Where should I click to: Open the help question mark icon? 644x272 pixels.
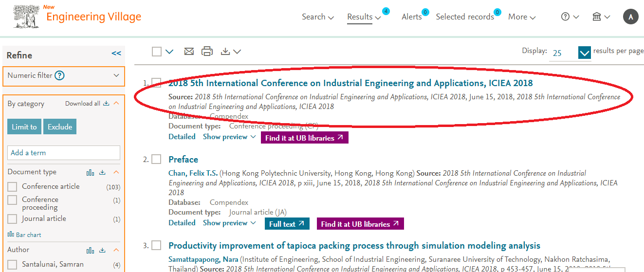[x=565, y=17]
